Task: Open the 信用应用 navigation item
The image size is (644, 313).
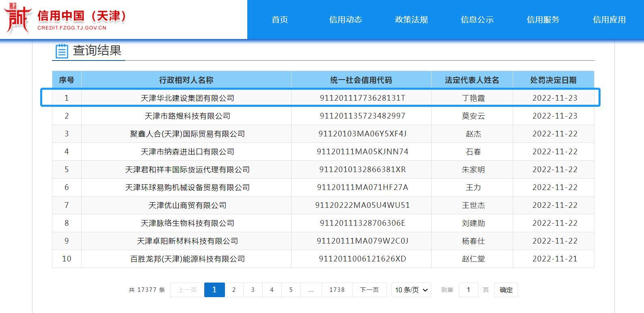Action: click(609, 19)
